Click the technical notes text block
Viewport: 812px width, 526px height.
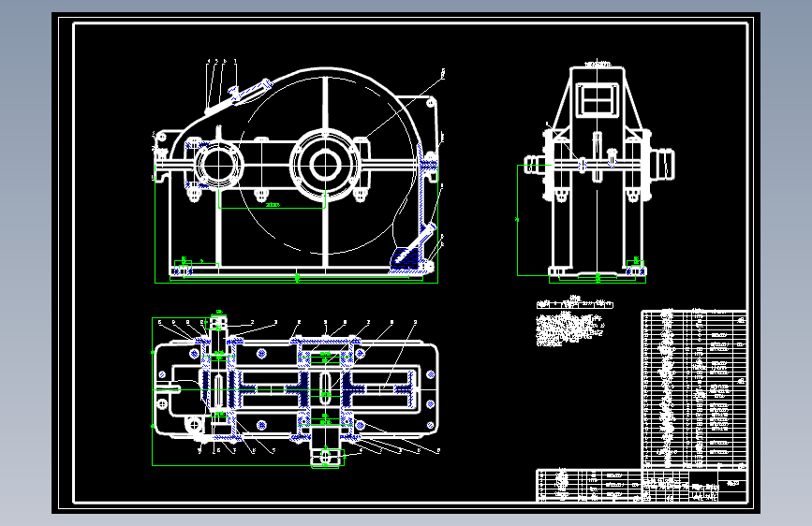click(x=569, y=329)
